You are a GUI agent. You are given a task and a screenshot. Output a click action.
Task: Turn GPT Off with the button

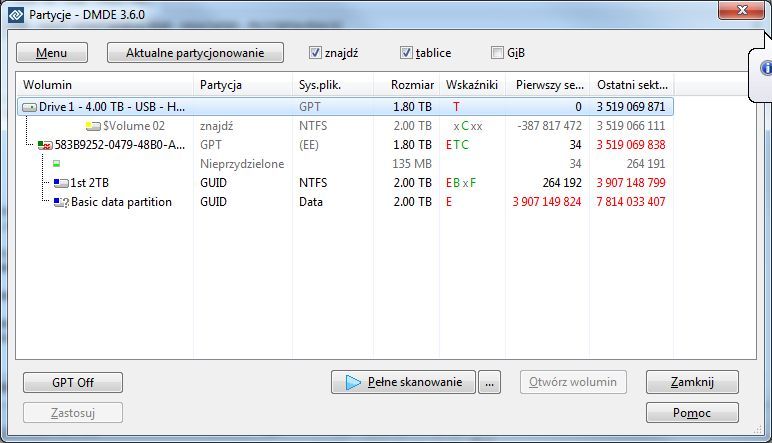(x=73, y=382)
